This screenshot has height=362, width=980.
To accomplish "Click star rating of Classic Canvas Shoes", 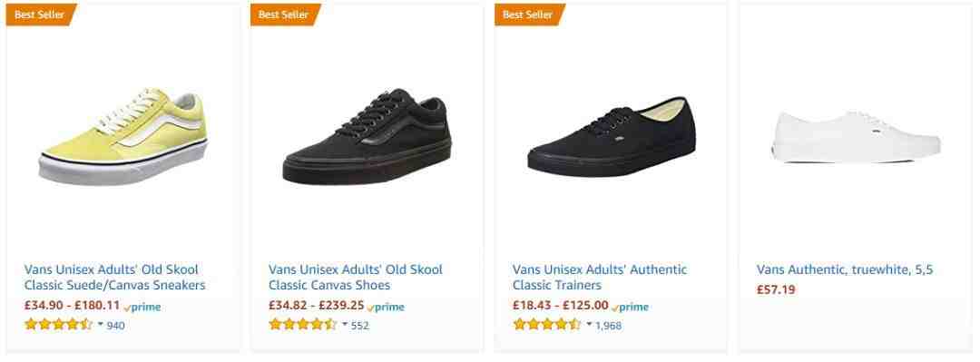I will coord(302,325).
